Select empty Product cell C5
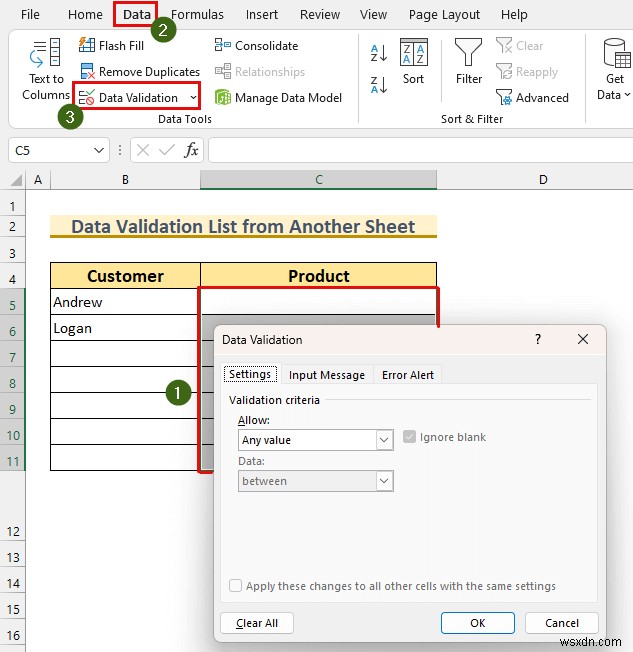This screenshot has width=633, height=652. [x=319, y=302]
